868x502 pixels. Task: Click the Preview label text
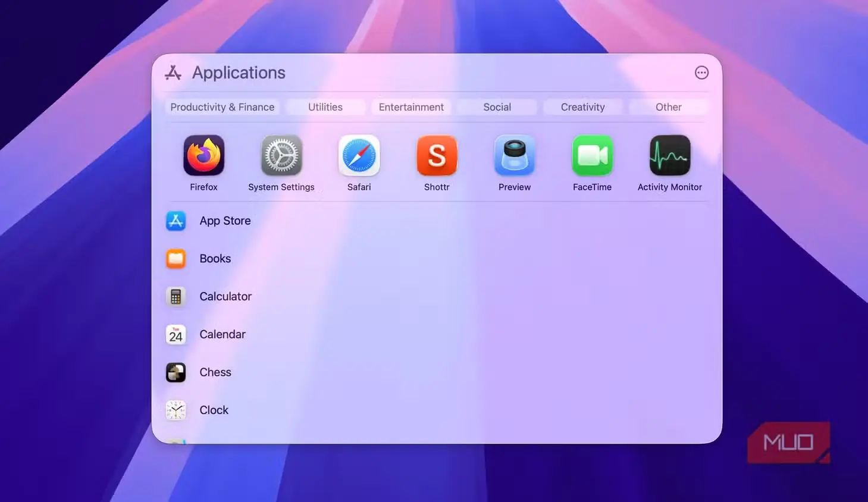pyautogui.click(x=515, y=187)
